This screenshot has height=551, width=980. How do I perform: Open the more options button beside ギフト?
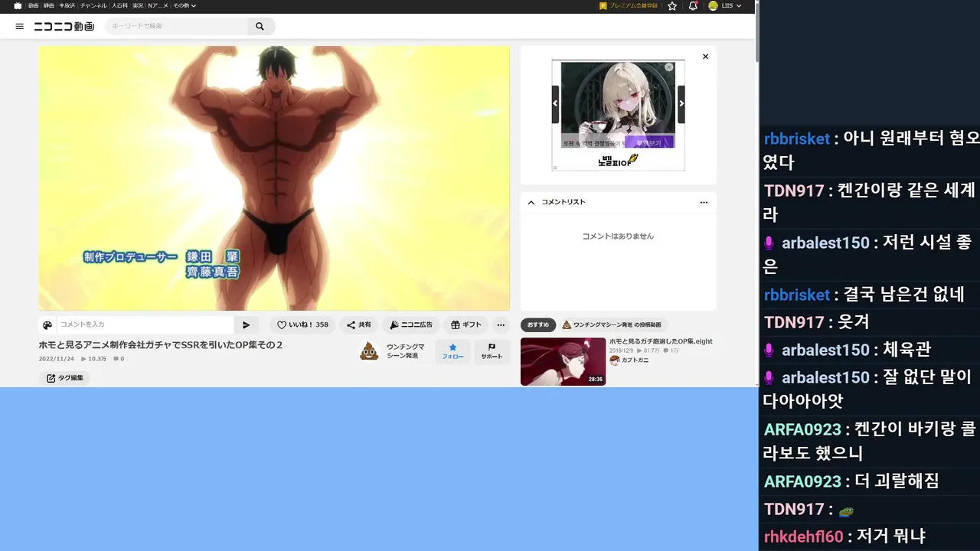click(x=500, y=324)
